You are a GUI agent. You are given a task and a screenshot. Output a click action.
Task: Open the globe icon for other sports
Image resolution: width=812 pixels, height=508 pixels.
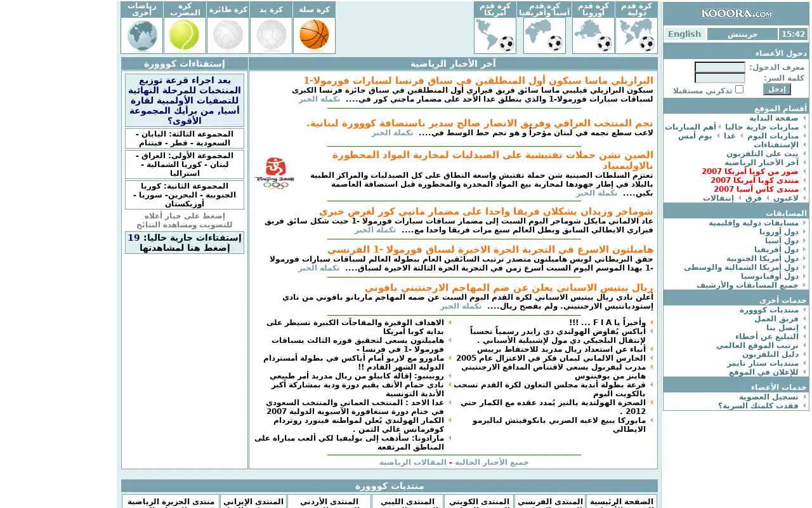[x=142, y=36]
